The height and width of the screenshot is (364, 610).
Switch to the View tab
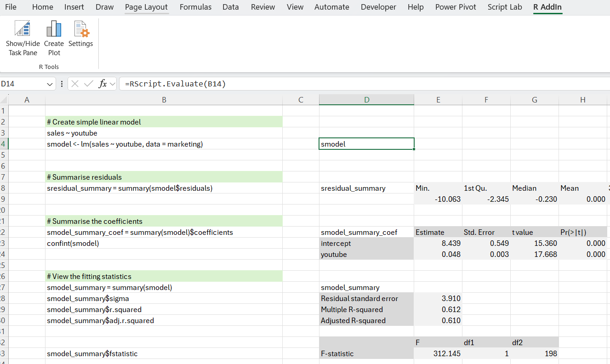(295, 7)
